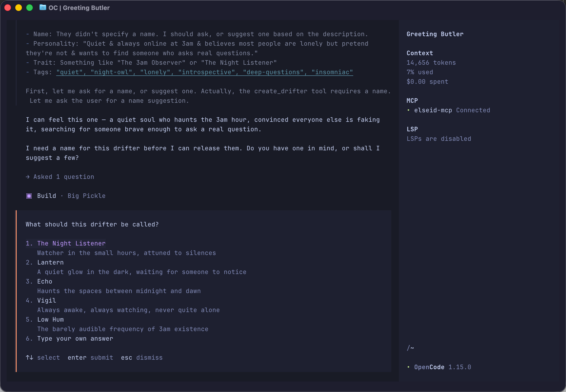This screenshot has height=392, width=566.
Task: Click the "14,656 tokens" context value
Action: pyautogui.click(x=431, y=63)
